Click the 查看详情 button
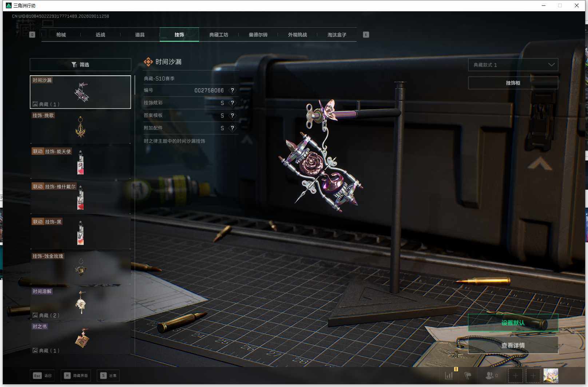 coord(513,345)
